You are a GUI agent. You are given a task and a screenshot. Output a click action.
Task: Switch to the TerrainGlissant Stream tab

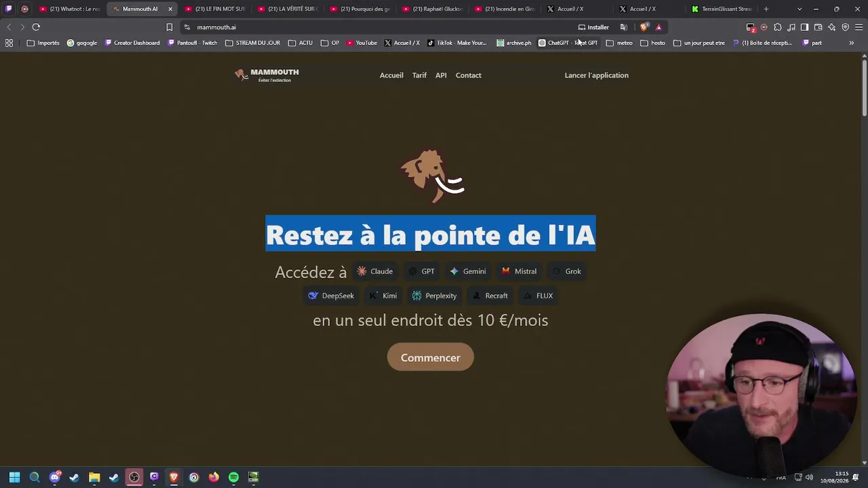(722, 9)
